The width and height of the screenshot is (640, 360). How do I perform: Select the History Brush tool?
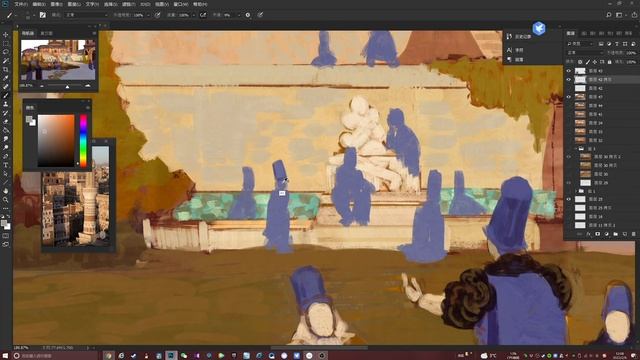[x=6, y=113]
